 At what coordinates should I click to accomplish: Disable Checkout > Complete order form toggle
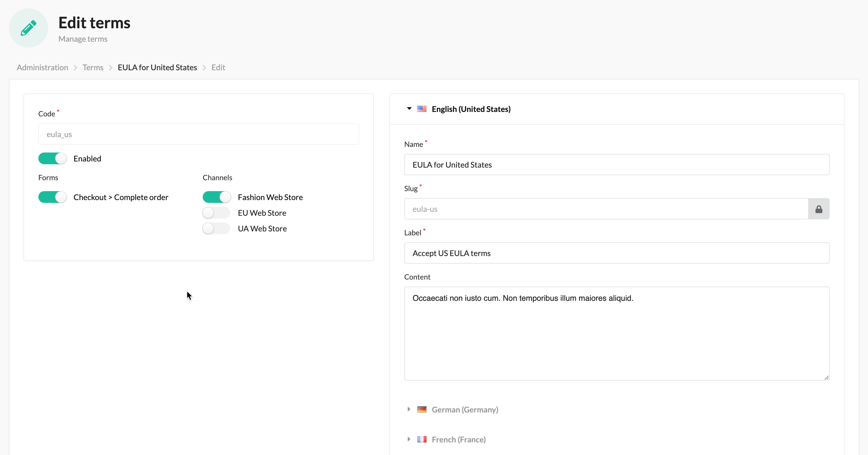[53, 197]
